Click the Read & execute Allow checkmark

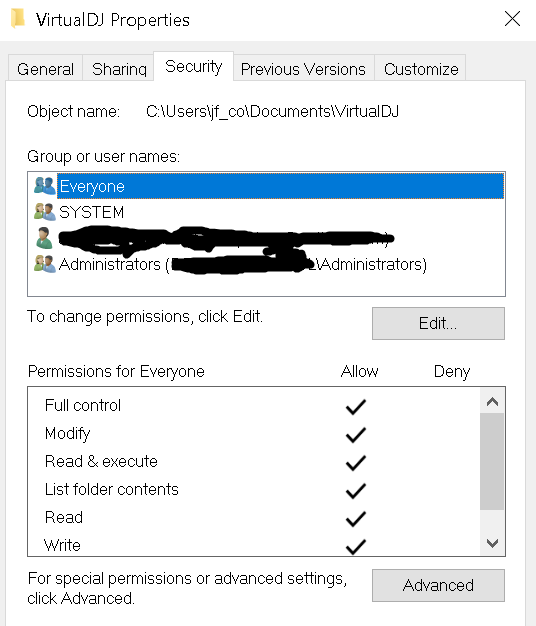pyautogui.click(x=356, y=463)
